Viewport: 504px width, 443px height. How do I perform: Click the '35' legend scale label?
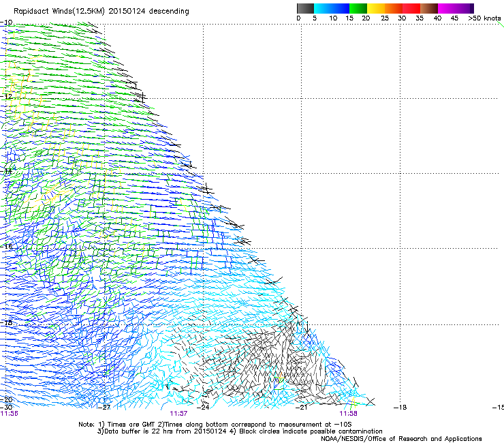420,18
